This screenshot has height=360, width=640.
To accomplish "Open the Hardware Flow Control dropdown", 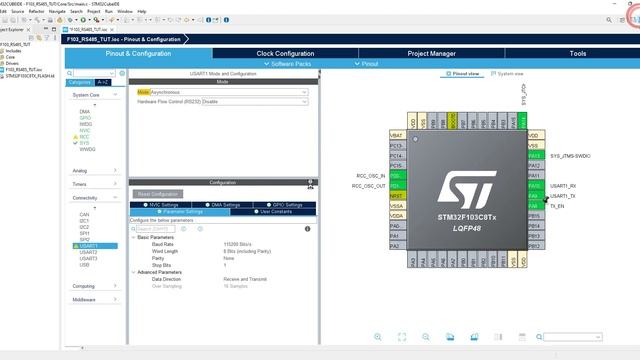I will point(255,102).
